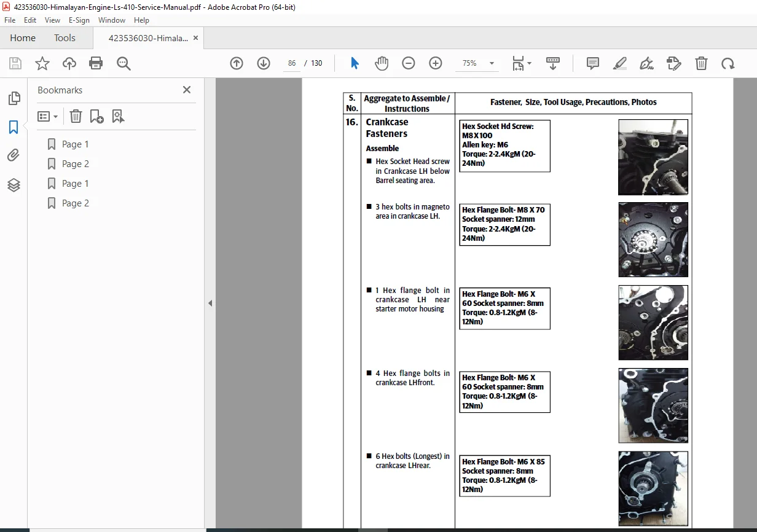Select the hand pan tool
The height and width of the screenshot is (532, 757).
(382, 63)
